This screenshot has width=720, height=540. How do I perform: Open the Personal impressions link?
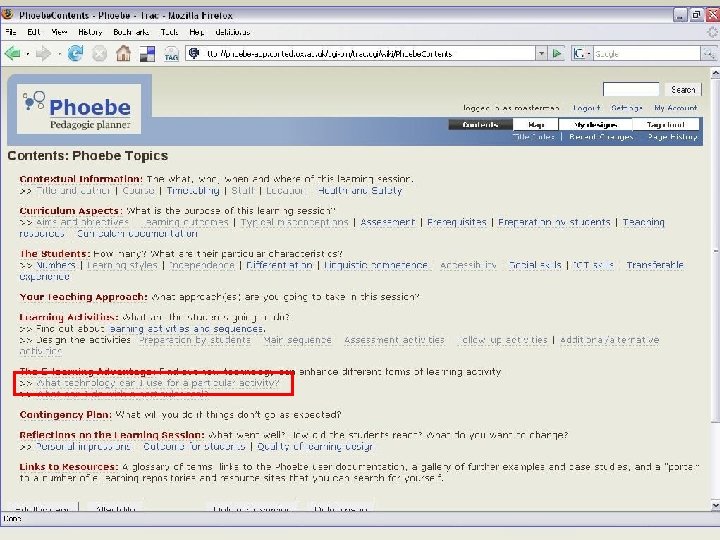point(83,446)
